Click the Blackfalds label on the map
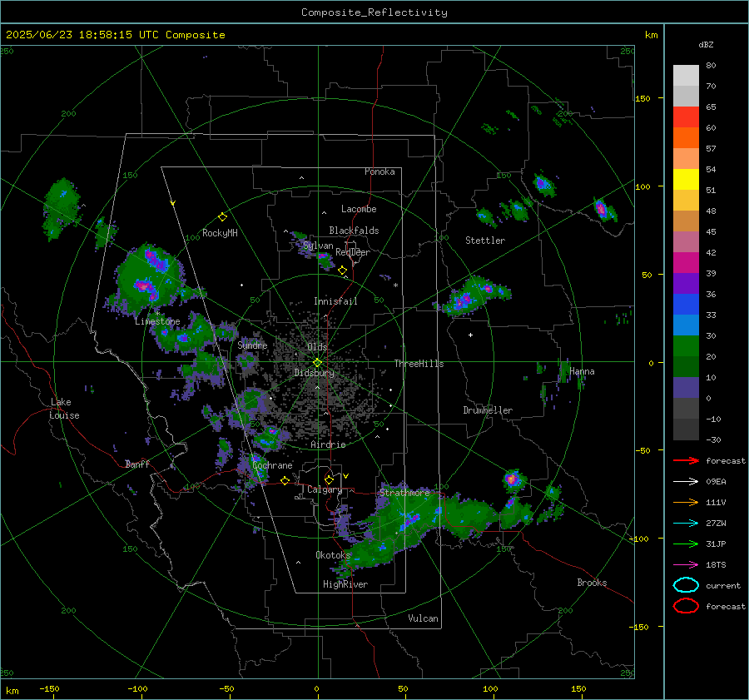 click(x=354, y=231)
